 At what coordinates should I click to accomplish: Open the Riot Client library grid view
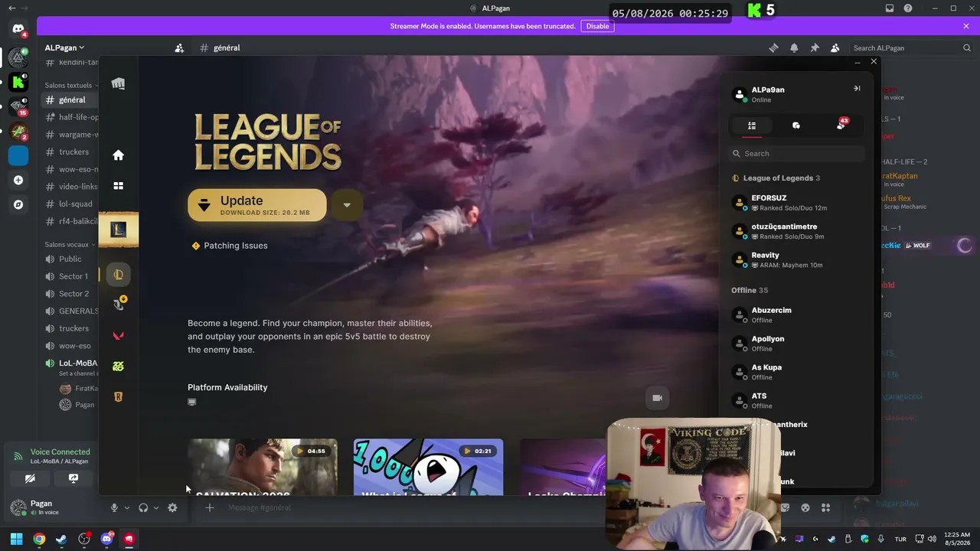pyautogui.click(x=118, y=185)
